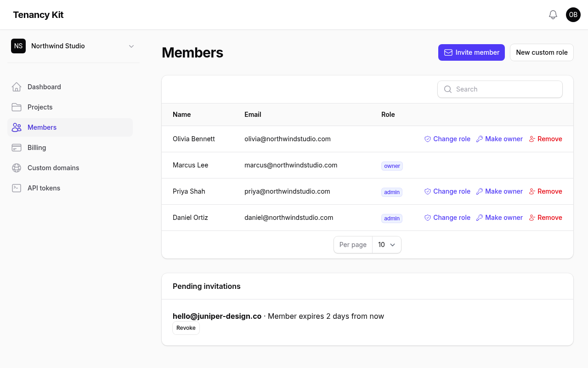Viewport: 588px width, 368px height.
Task: Click the magnifier icon in the search box
Action: coord(448,89)
